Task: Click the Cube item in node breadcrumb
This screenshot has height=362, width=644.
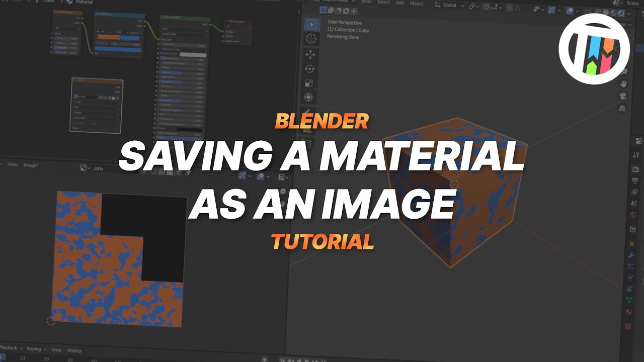Action: pos(49,2)
